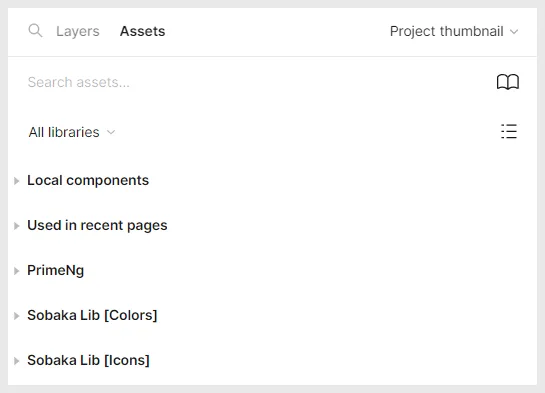This screenshot has height=393, width=545.
Task: Click the Sobaka Lib [Colors] label
Action: tap(92, 315)
